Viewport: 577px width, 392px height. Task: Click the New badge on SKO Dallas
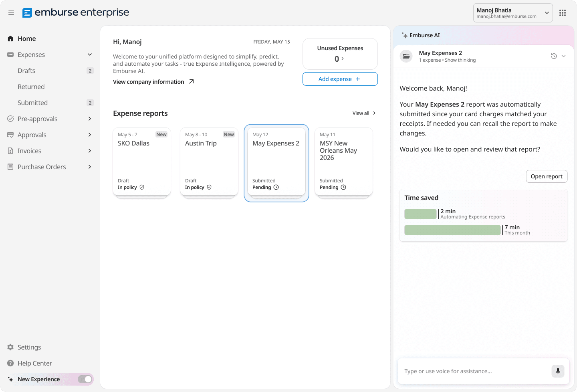coord(161,134)
